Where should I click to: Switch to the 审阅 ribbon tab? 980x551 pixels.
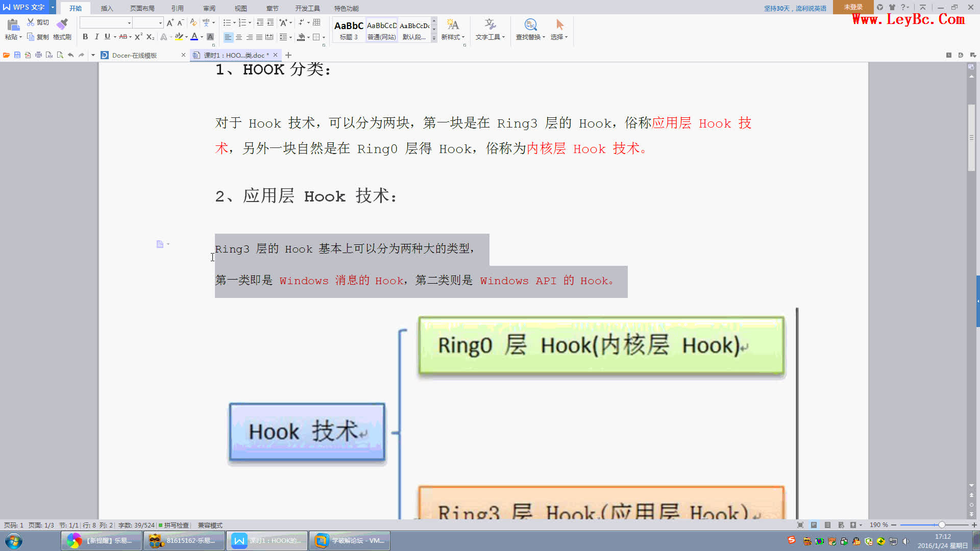209,8
